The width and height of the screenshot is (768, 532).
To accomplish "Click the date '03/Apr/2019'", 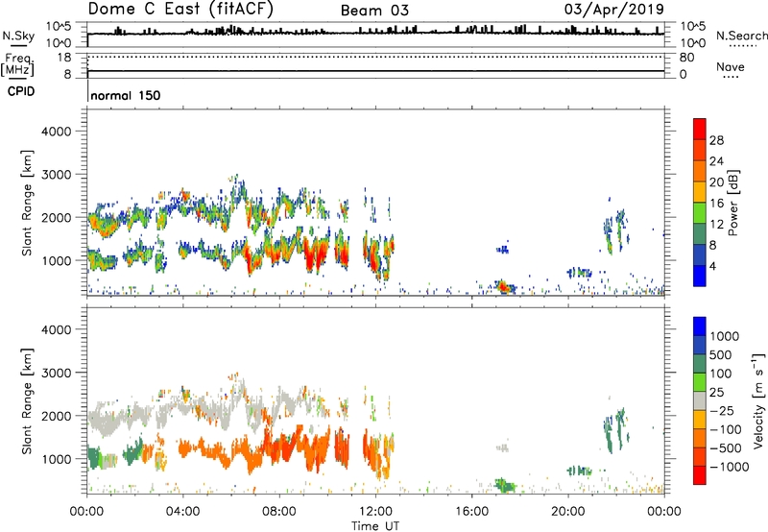I will click(x=614, y=10).
